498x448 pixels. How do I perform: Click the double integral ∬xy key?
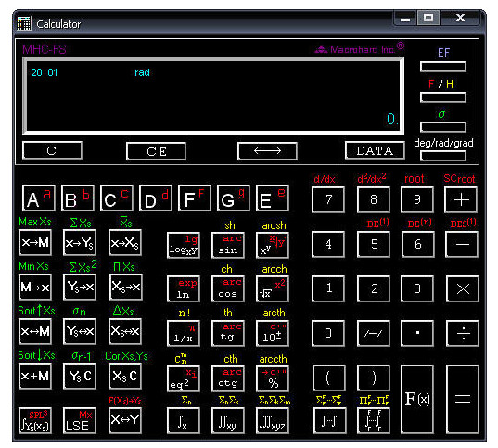(x=228, y=421)
